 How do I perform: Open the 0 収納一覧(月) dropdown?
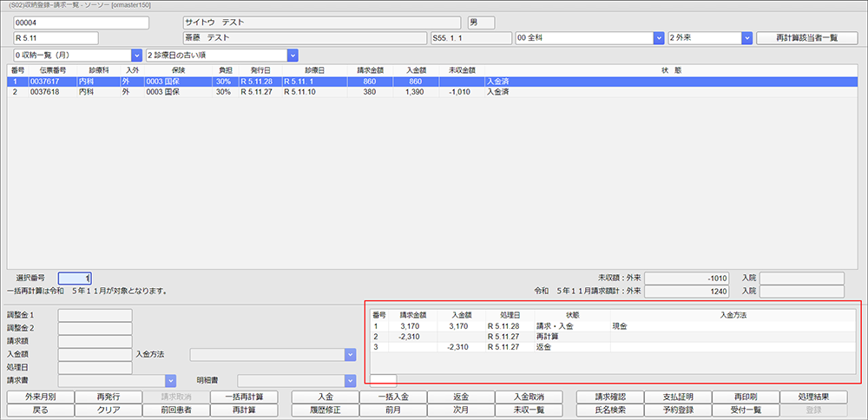(x=136, y=55)
